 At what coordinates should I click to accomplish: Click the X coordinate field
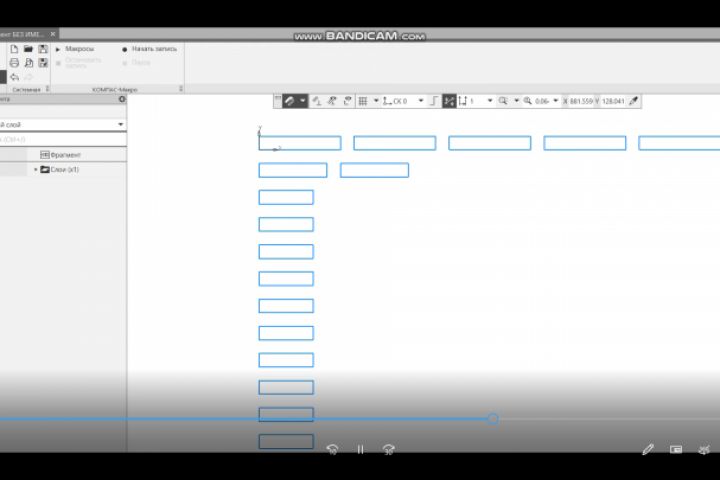click(581, 101)
